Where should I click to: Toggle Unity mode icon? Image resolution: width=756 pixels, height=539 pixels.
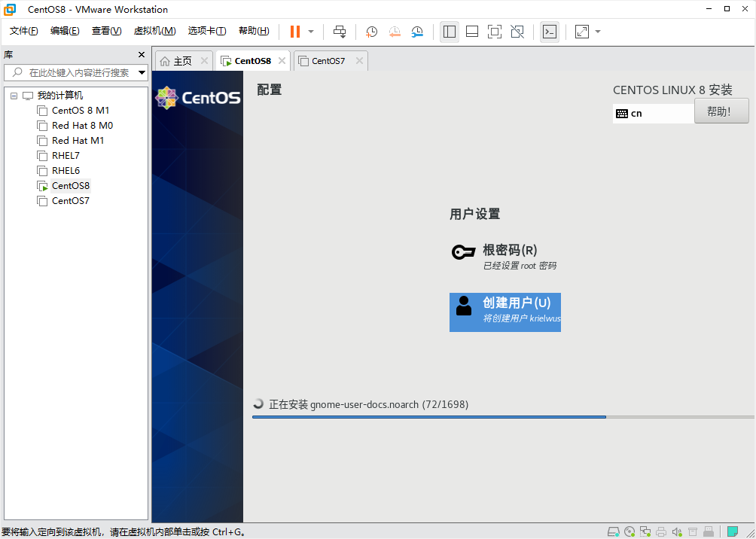coord(517,32)
